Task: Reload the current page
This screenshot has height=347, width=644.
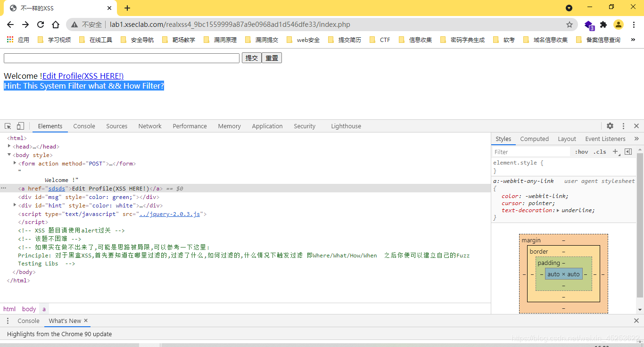Action: tap(41, 25)
